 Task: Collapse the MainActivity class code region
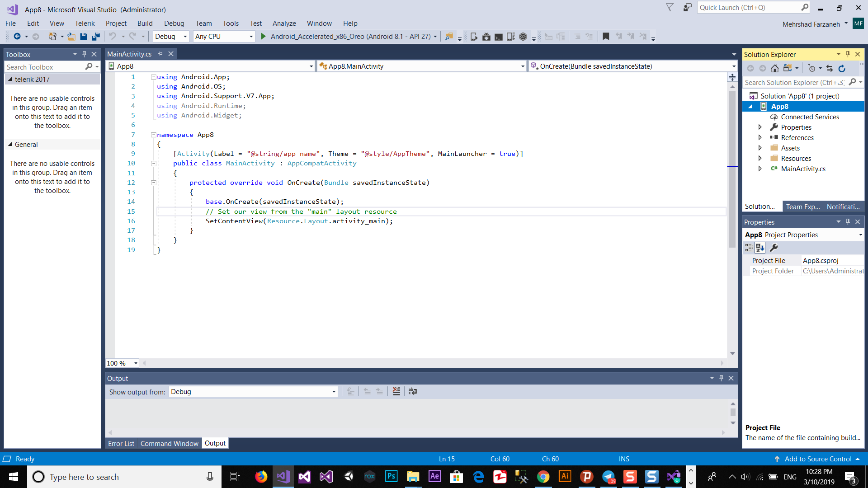(154, 164)
